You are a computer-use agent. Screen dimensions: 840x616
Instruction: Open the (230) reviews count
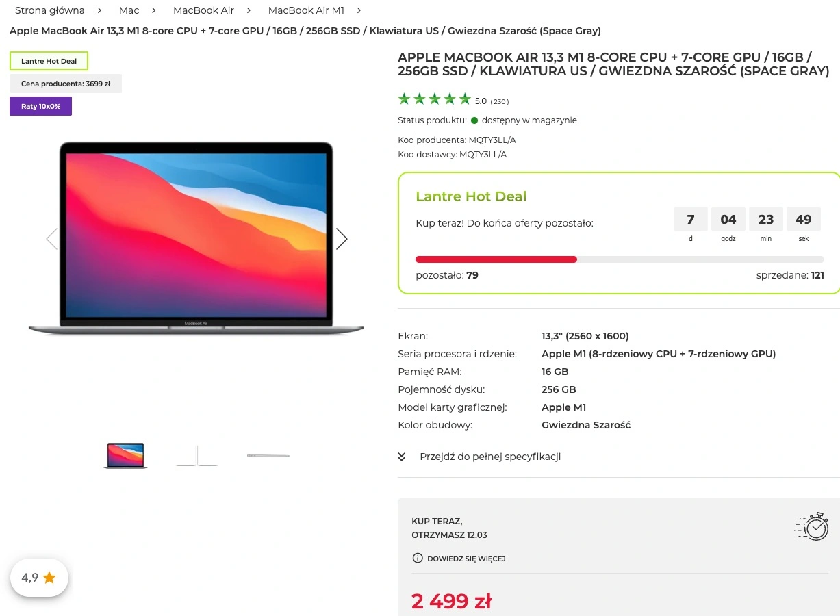coord(500,102)
